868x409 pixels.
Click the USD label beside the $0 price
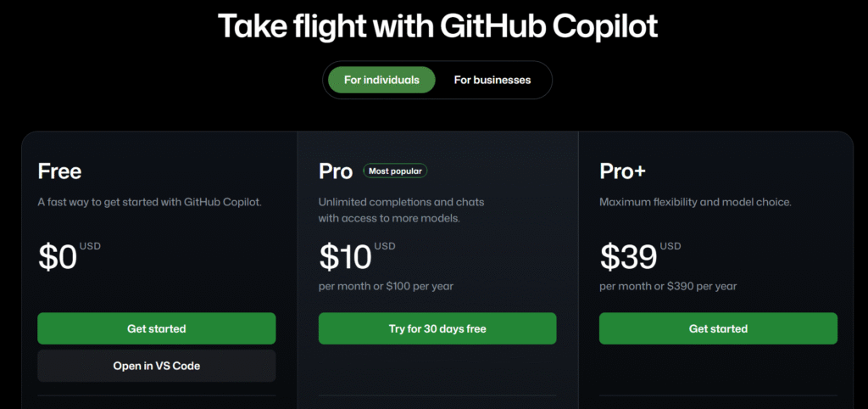[x=91, y=247]
